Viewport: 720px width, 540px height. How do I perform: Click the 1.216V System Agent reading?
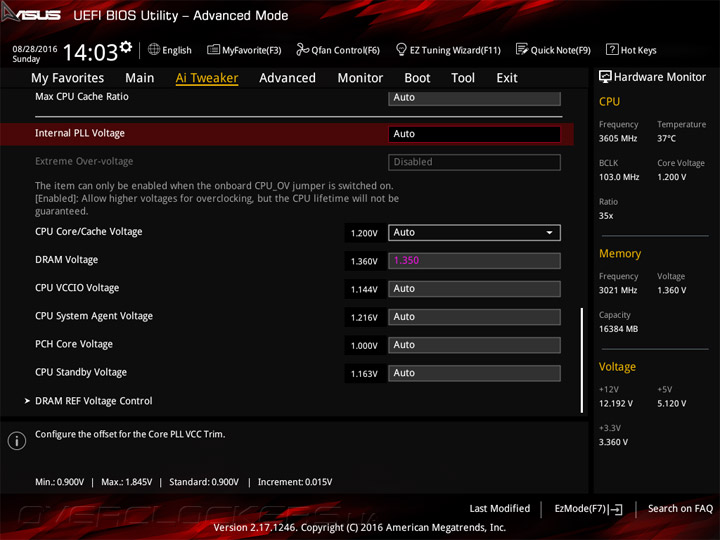[364, 317]
